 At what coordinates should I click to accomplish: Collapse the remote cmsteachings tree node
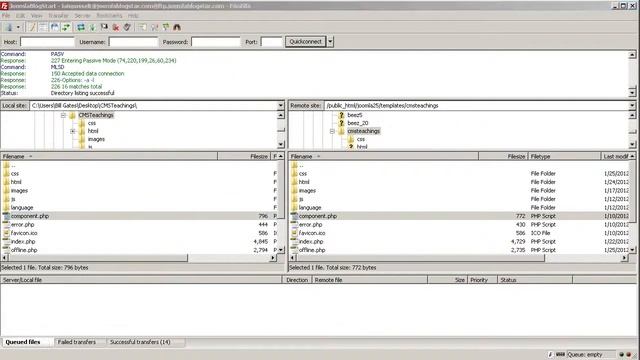(332, 131)
